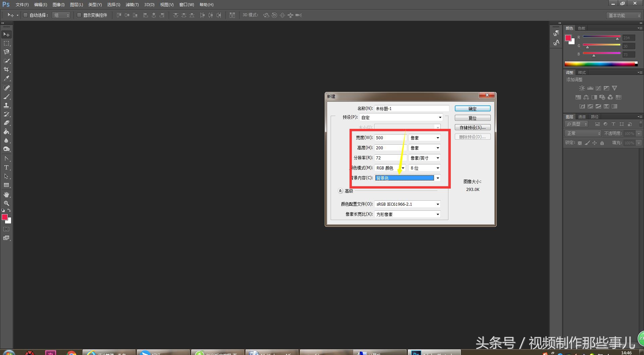644x355 pixels.
Task: Select the Clone Stamp tool
Action: click(x=6, y=105)
